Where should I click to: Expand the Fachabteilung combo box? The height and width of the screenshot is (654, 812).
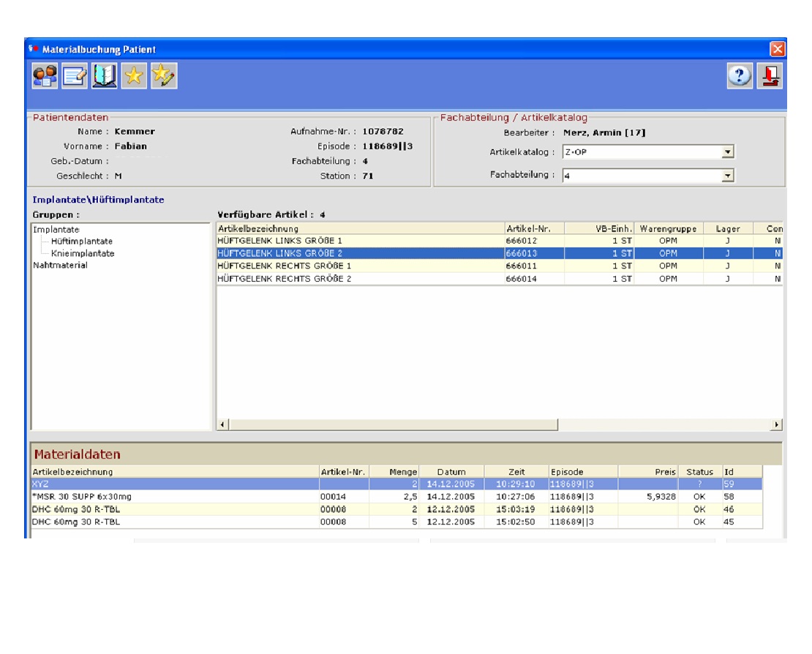[728, 176]
